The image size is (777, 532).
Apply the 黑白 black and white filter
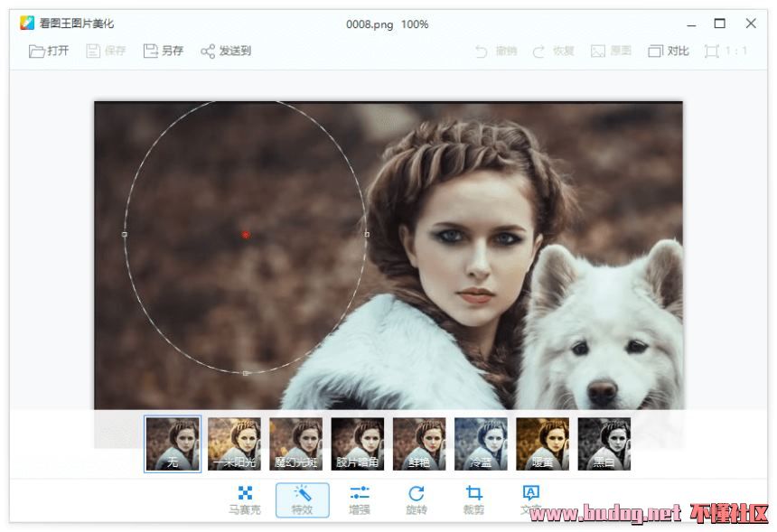coord(604,443)
